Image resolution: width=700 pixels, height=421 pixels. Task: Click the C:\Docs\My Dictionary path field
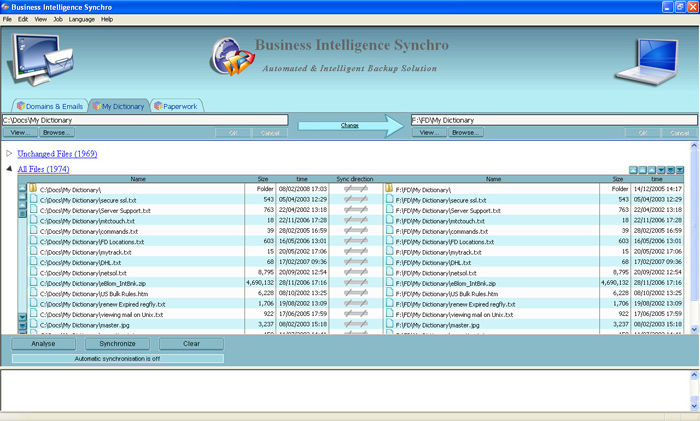point(145,120)
